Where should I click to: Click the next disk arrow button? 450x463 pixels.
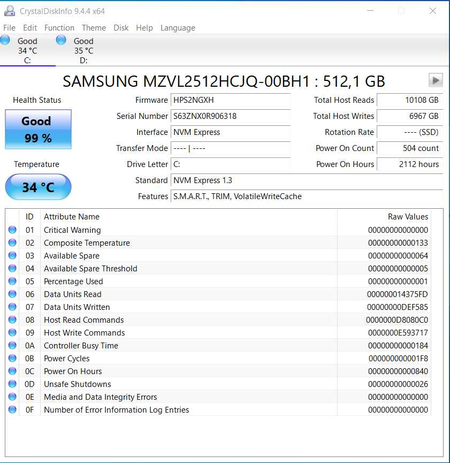coord(435,80)
